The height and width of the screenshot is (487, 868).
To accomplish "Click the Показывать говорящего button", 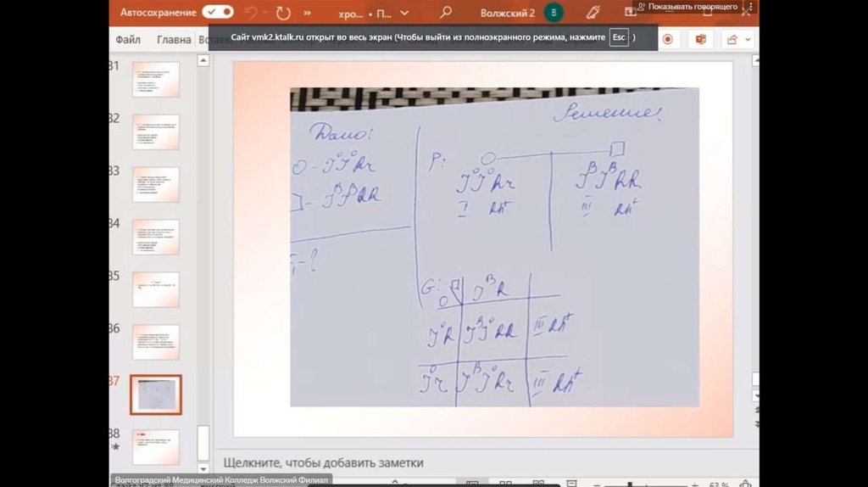I will point(687,7).
